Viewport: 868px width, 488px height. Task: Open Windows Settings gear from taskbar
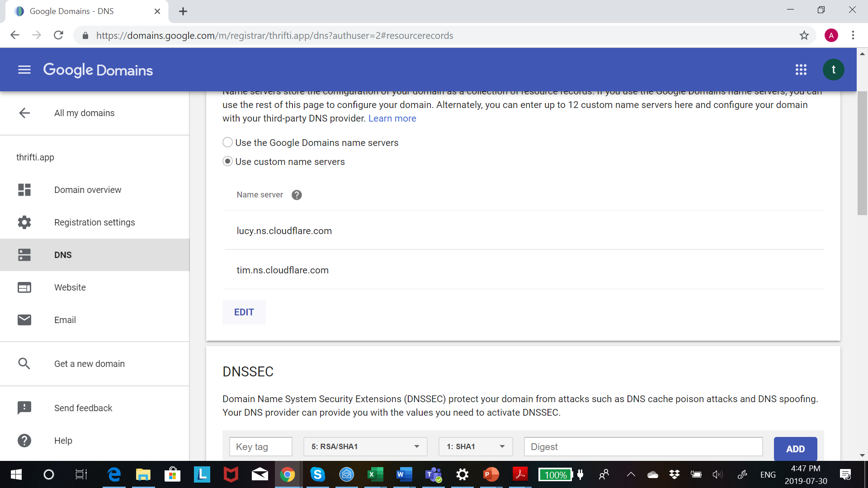[462, 474]
